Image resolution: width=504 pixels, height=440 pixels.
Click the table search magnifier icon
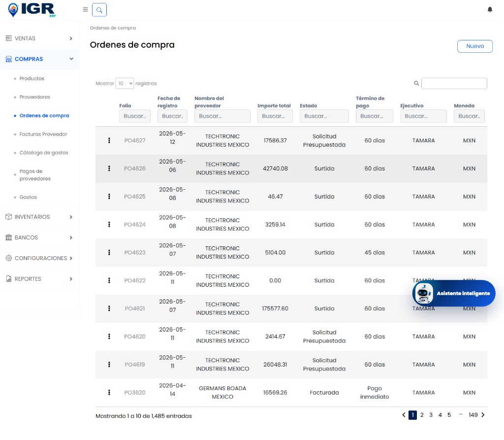click(416, 83)
